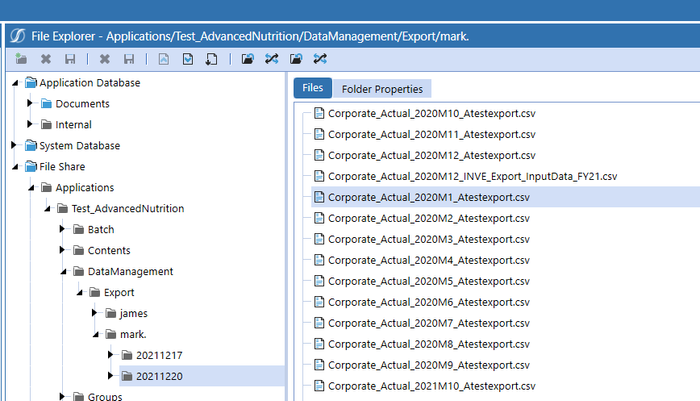Click the System Database icon in tree

pos(30,146)
